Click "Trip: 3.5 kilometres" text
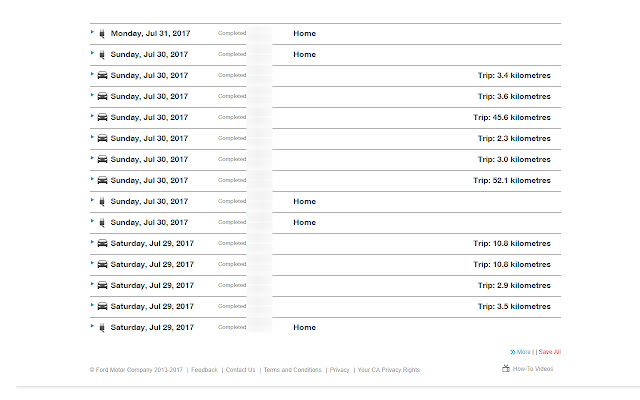The image size is (640, 400). point(514,307)
